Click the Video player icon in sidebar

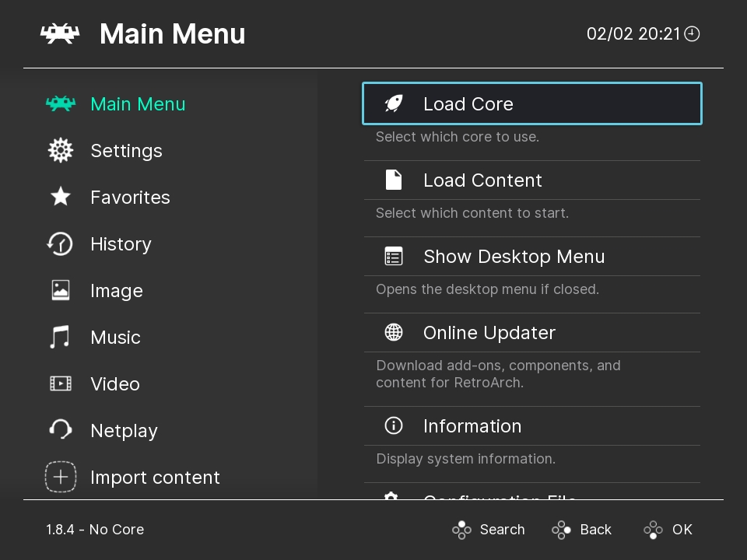point(61,384)
